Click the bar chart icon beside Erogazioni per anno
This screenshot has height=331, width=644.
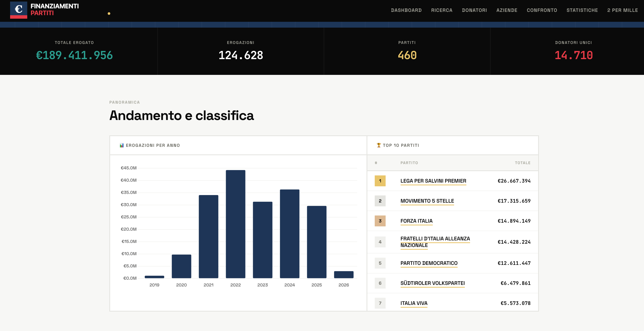(121, 145)
